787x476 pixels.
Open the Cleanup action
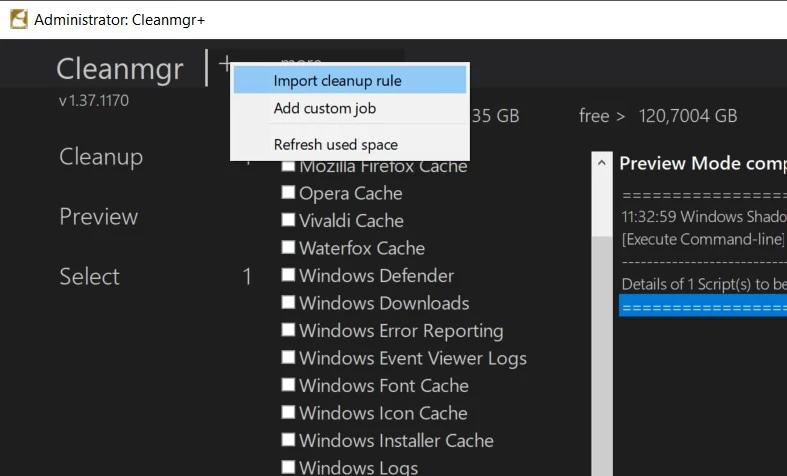(x=101, y=157)
